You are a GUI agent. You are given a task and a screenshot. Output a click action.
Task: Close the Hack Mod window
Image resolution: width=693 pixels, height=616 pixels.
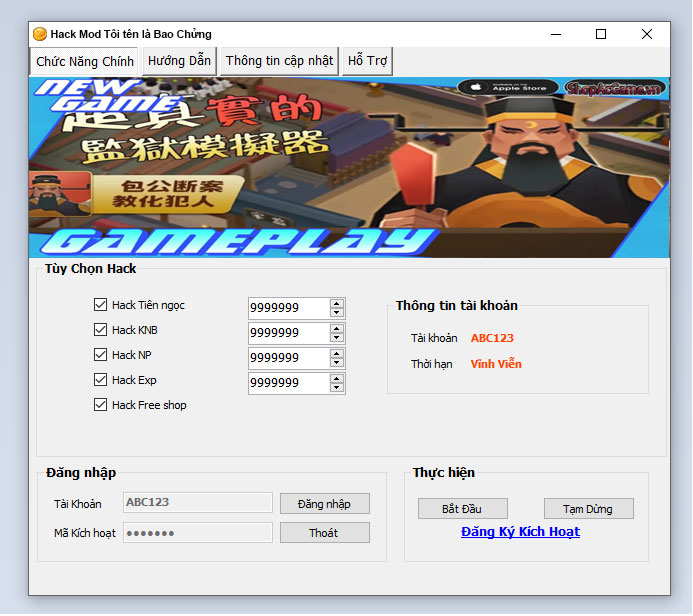point(647,34)
